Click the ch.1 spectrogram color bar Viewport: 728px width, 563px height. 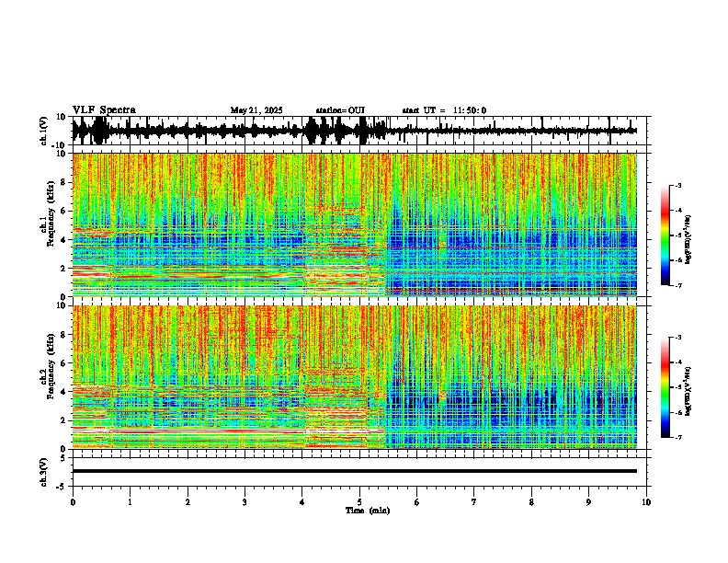(x=665, y=236)
